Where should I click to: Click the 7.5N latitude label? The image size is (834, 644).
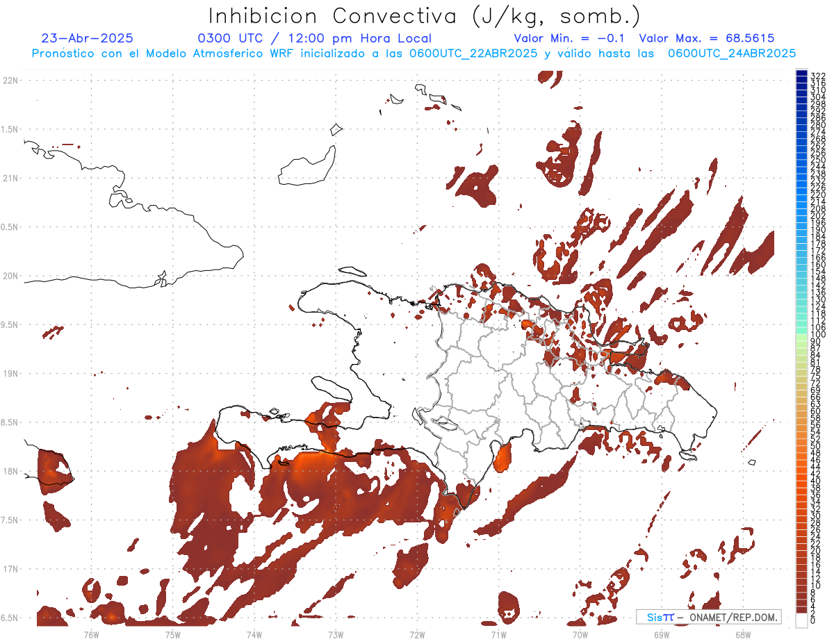pyautogui.click(x=10, y=520)
